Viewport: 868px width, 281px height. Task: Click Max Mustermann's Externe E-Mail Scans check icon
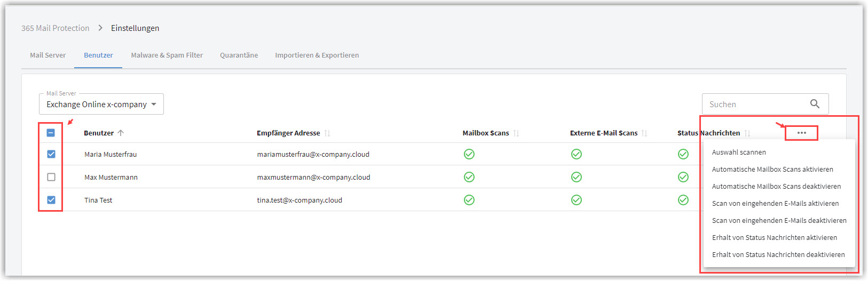pyautogui.click(x=577, y=177)
